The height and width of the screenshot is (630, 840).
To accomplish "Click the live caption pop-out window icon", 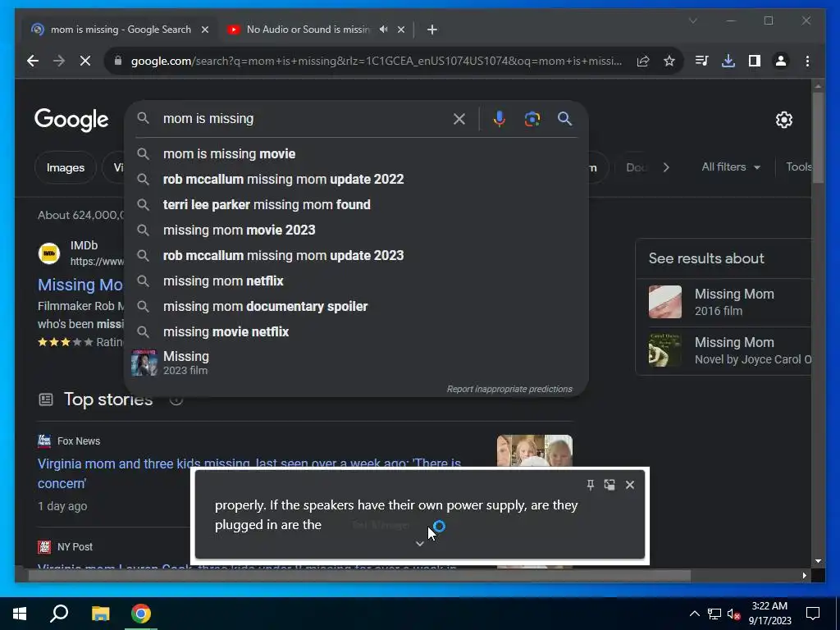I will [609, 485].
